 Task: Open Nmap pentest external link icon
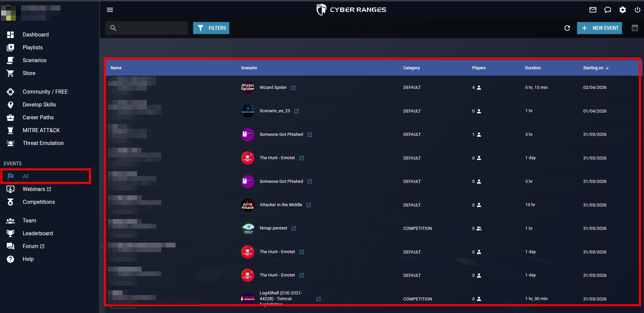click(294, 228)
